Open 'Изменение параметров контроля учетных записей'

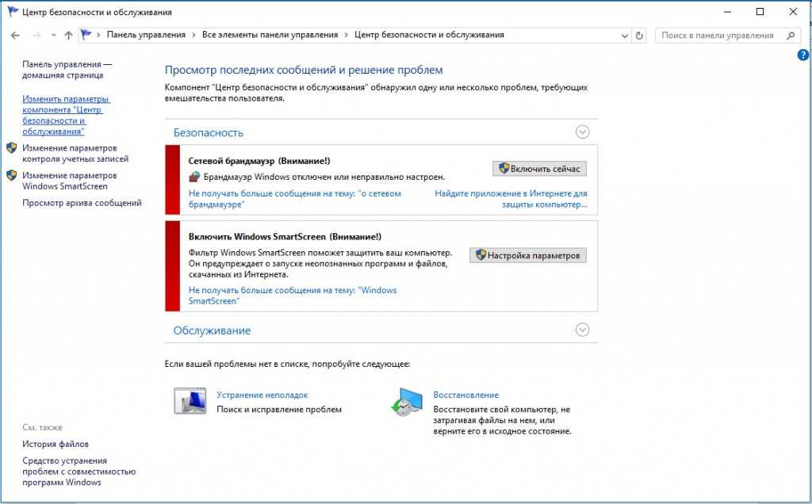tap(75, 153)
